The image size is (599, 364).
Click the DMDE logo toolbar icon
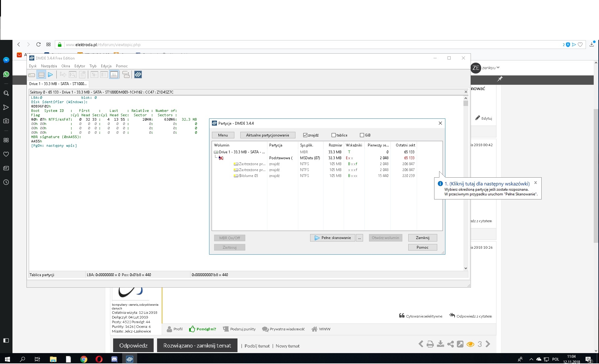138,75
